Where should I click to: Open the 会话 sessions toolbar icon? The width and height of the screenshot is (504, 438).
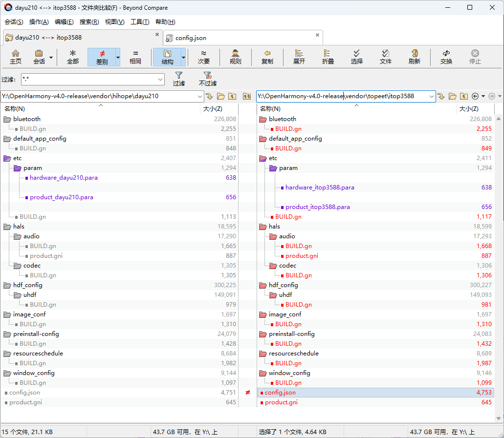click(x=39, y=57)
